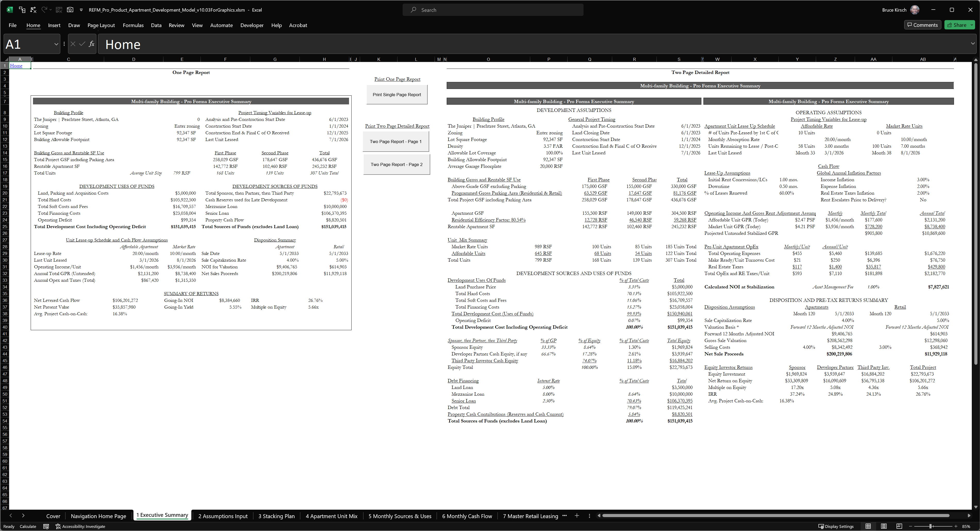Click the horizontal scrollbar left arrow
Image resolution: width=980 pixels, height=531 pixels.
pyautogui.click(x=599, y=516)
